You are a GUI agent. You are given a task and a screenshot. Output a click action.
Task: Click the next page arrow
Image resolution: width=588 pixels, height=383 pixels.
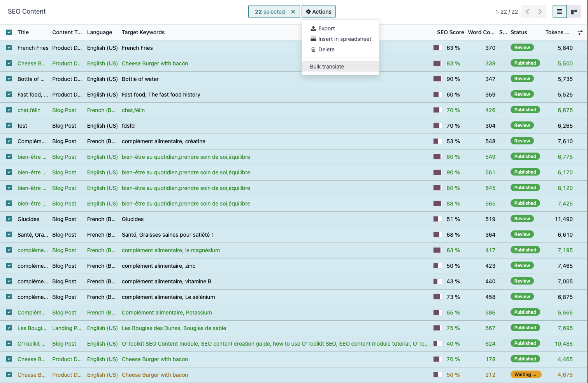point(540,11)
